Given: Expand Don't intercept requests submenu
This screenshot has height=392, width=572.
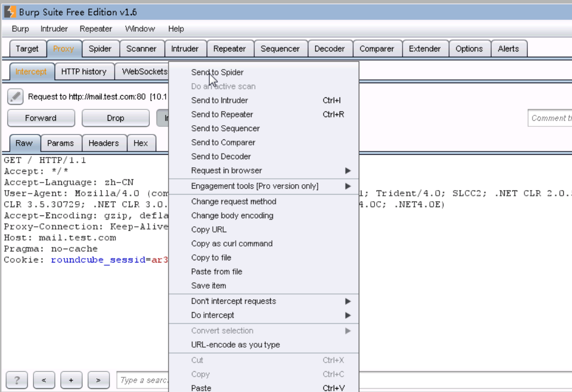Looking at the screenshot, I should [348, 301].
